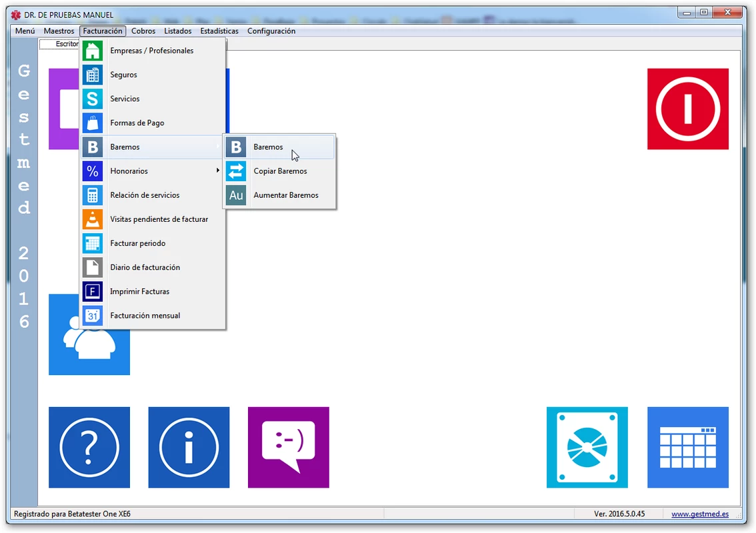Open the information i tile
Viewport: 756px width, 533px height.
[x=189, y=447]
